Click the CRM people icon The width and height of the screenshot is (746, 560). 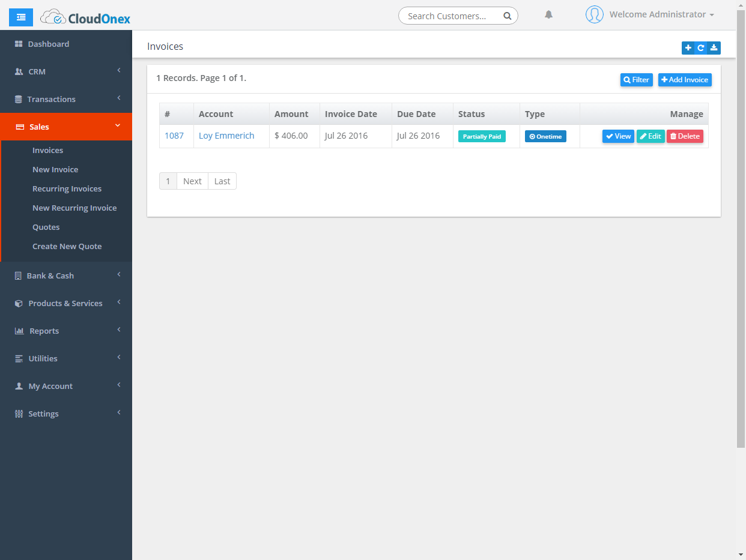pos(19,71)
